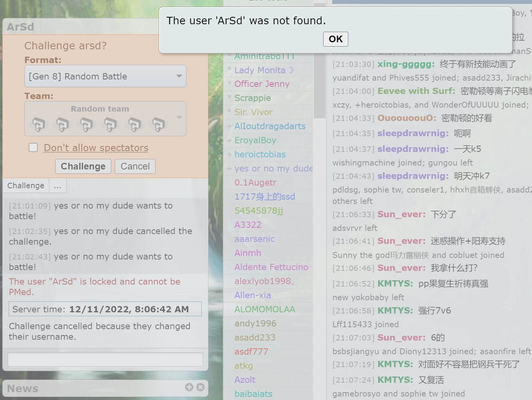
Task: Click the ArSd title of the PM window
Action: tap(20, 27)
